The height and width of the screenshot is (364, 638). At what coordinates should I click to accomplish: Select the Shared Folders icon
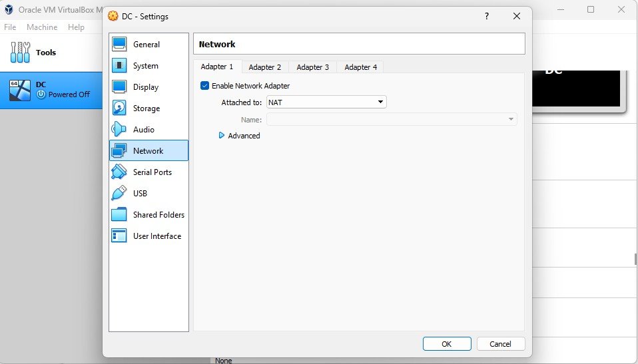(119, 214)
